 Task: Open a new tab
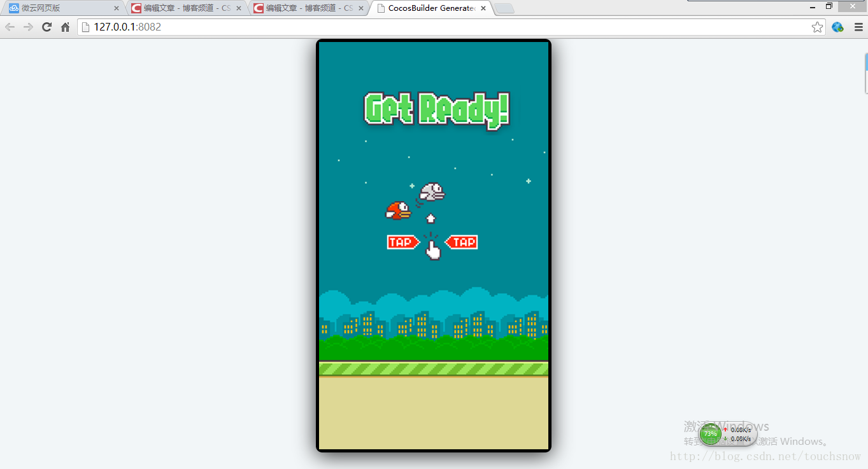point(504,9)
